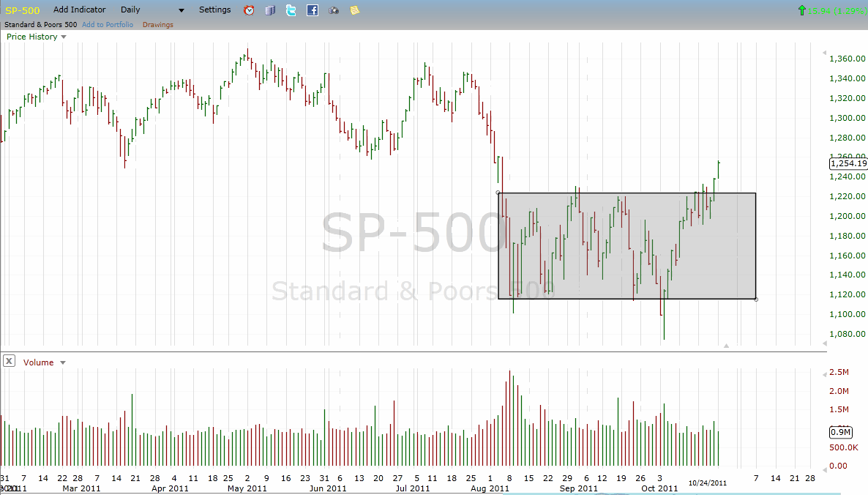Open the Drawings link
Screen dimensions: 868x495
tap(158, 24)
